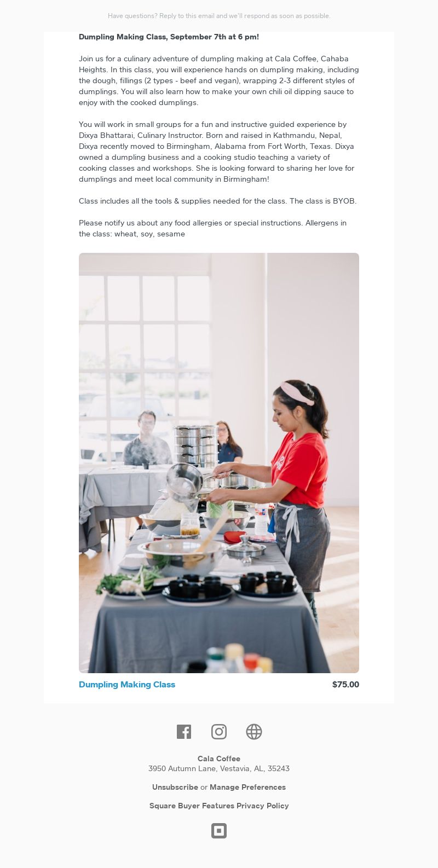Select the 3950 Autumn Lane address
The image size is (438, 868).
pos(219,768)
